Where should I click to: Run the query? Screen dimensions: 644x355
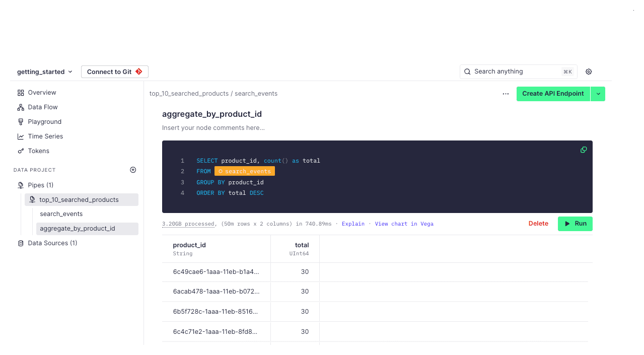575,224
